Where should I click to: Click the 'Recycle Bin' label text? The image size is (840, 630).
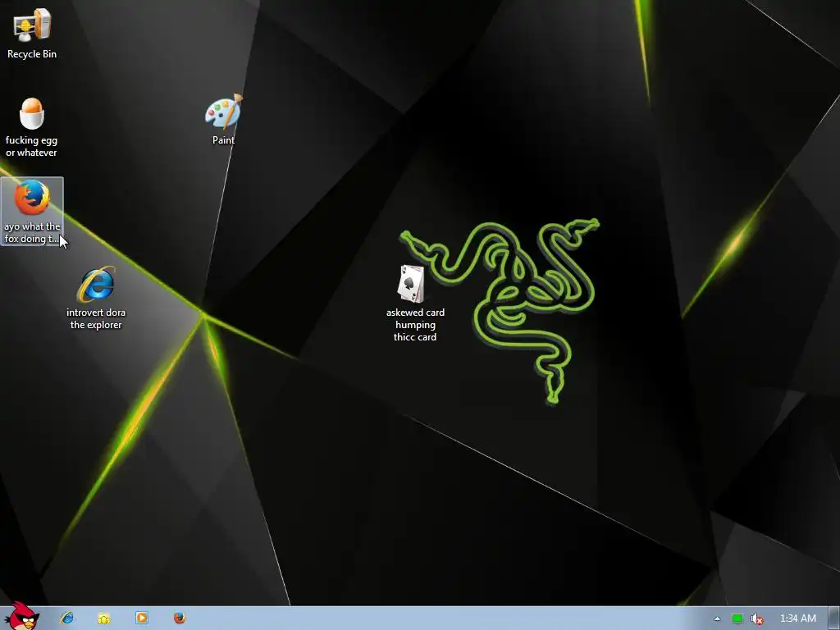pos(32,54)
